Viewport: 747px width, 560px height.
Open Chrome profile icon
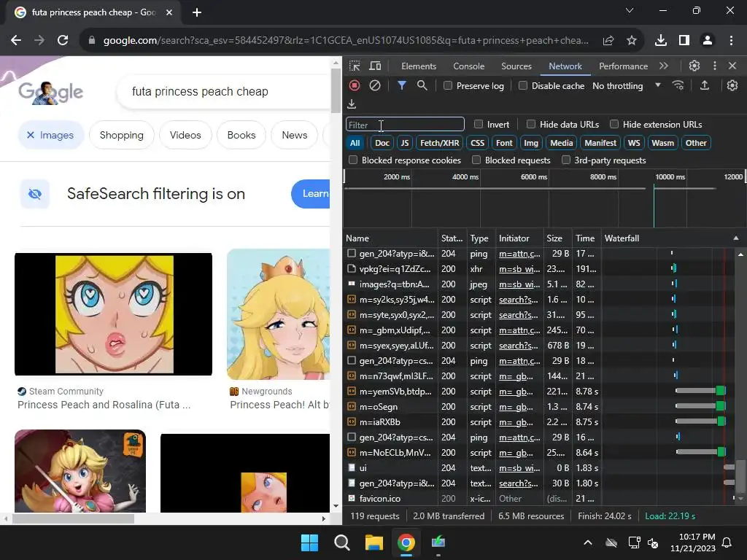tap(708, 41)
